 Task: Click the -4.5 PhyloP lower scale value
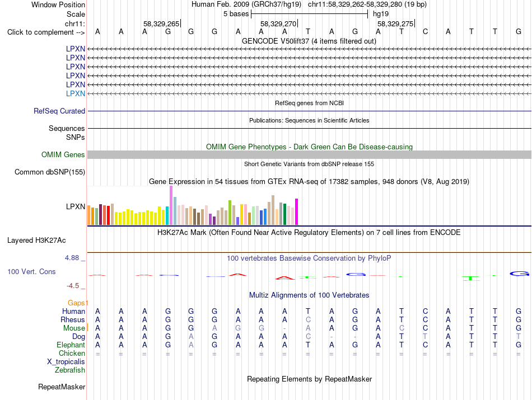click(73, 286)
